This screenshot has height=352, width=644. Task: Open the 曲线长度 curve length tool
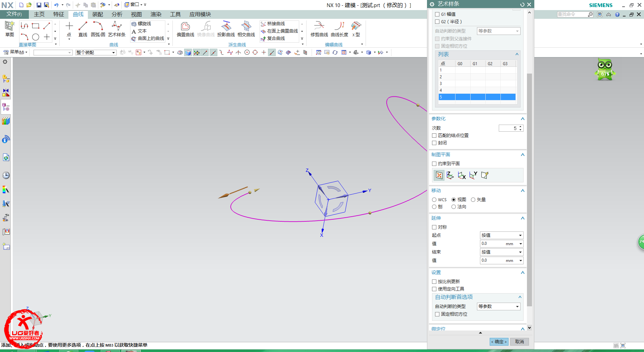[339, 29]
